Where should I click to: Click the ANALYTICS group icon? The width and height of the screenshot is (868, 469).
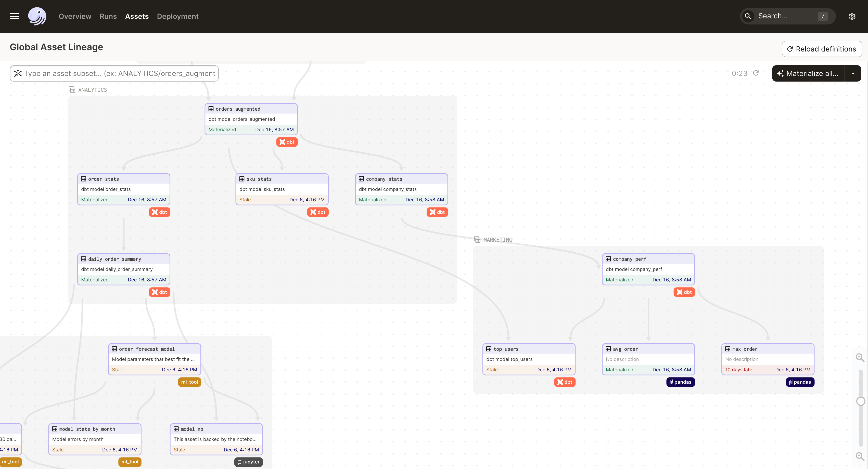click(72, 90)
